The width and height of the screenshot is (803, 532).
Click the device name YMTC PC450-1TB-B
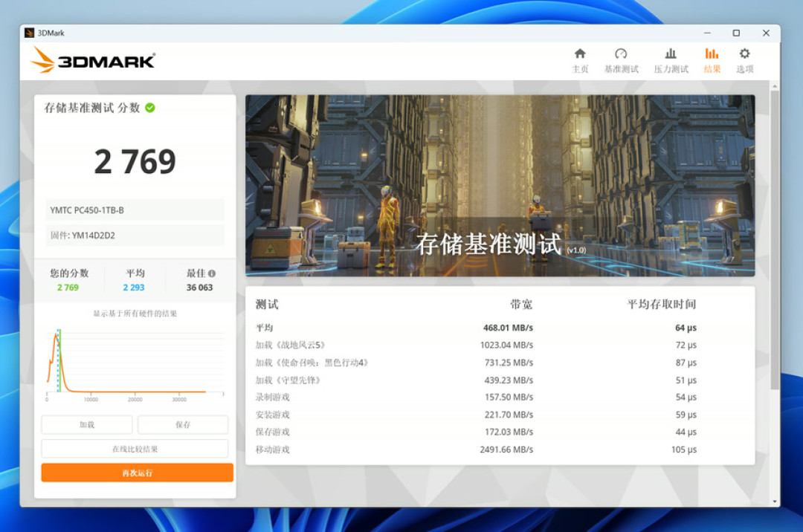click(x=87, y=210)
